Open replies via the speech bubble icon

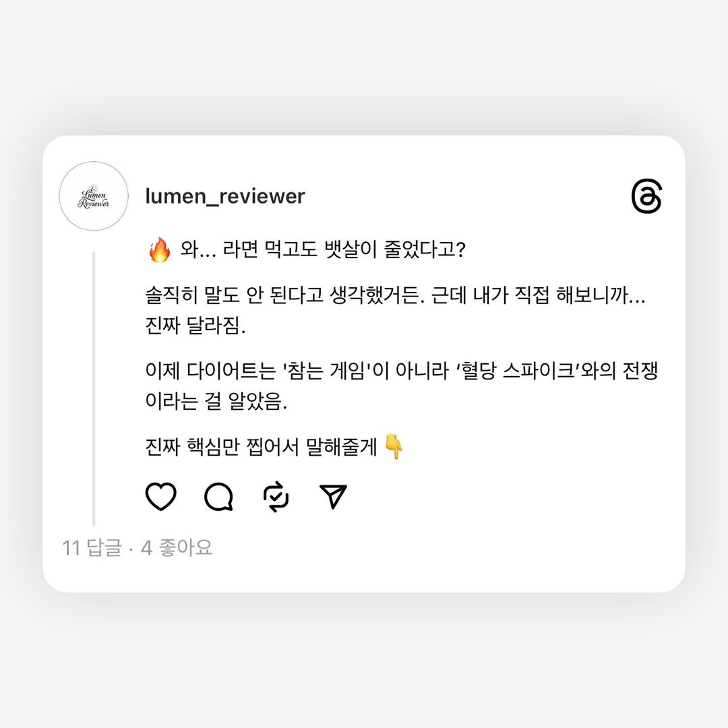[217, 496]
